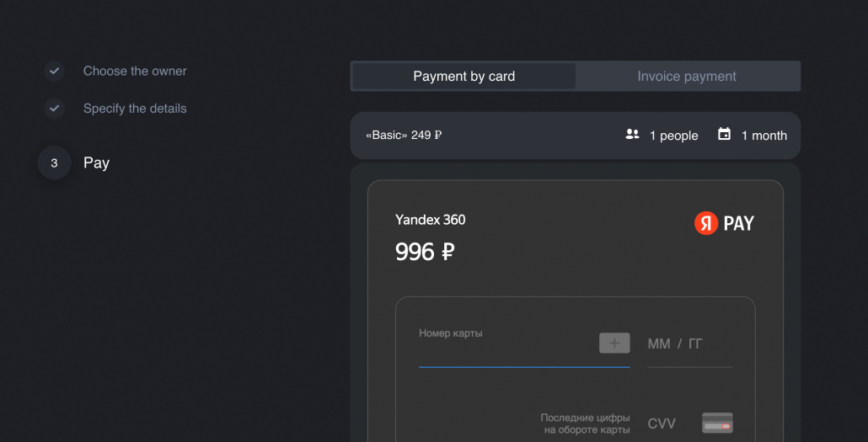Return to the Specify the details step
Screen dimensions: 868x442
135,108
